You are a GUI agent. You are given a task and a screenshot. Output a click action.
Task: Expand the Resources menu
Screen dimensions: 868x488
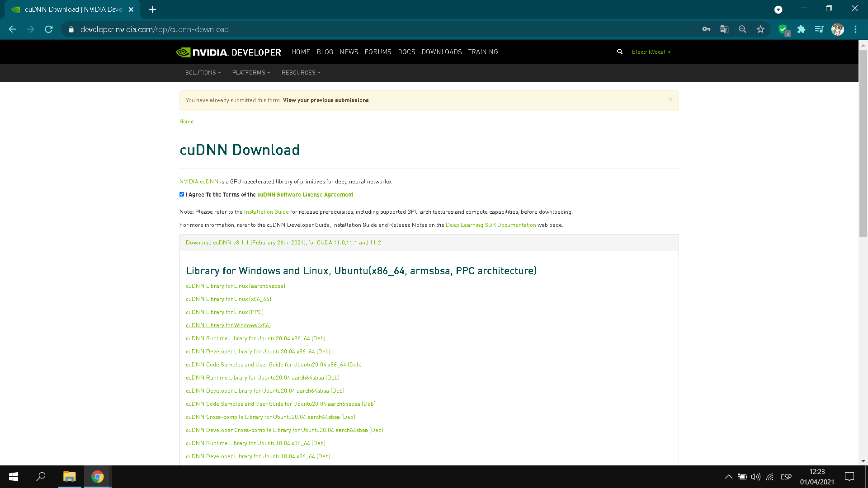point(301,73)
